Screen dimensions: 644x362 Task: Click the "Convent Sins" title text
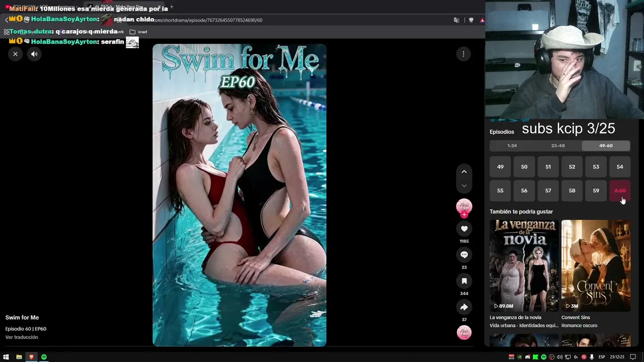click(x=576, y=318)
